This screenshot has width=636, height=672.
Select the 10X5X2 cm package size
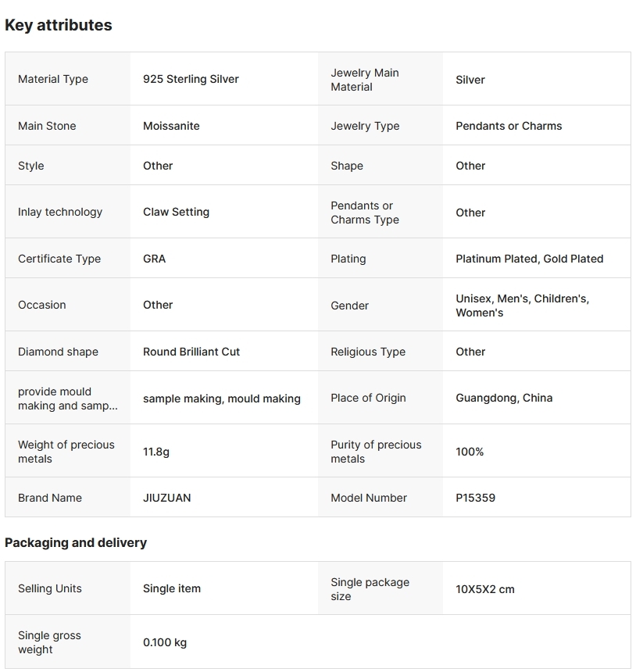[485, 589]
